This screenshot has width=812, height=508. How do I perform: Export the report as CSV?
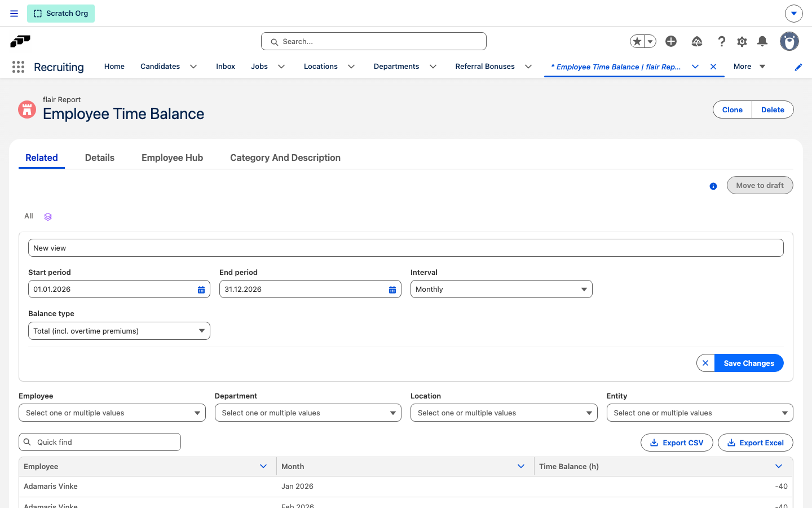click(x=677, y=443)
